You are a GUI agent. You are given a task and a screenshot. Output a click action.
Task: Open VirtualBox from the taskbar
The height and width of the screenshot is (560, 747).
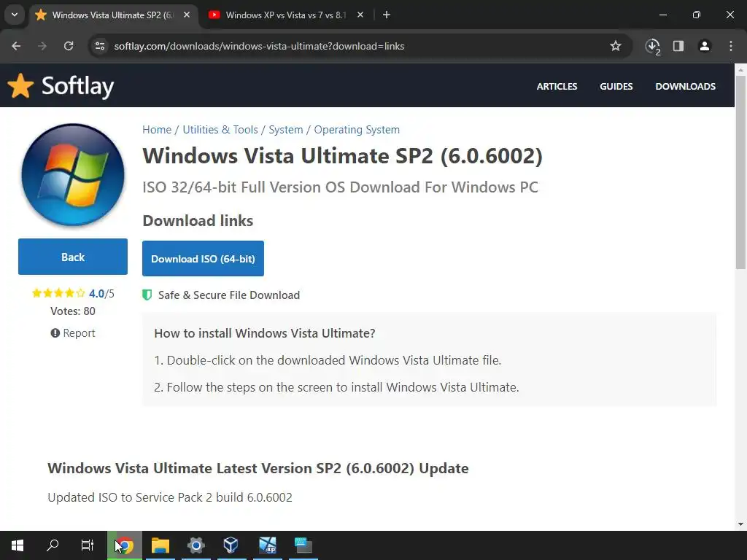coord(231,545)
